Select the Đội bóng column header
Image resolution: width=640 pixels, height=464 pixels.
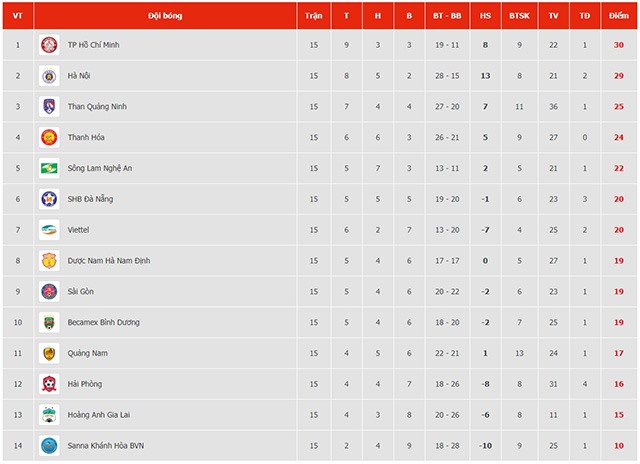click(165, 16)
